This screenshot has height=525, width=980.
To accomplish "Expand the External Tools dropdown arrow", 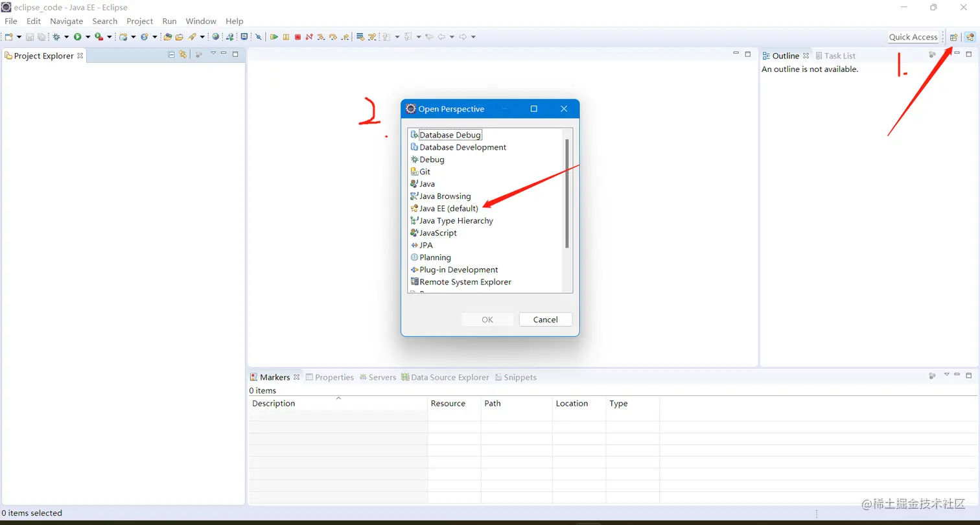I will coord(109,37).
